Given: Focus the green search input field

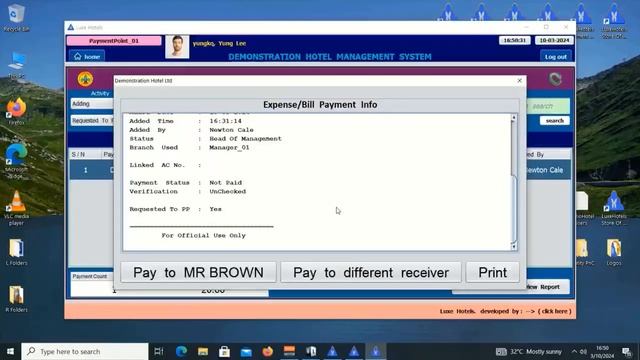Looking at the screenshot, I should (547, 107).
